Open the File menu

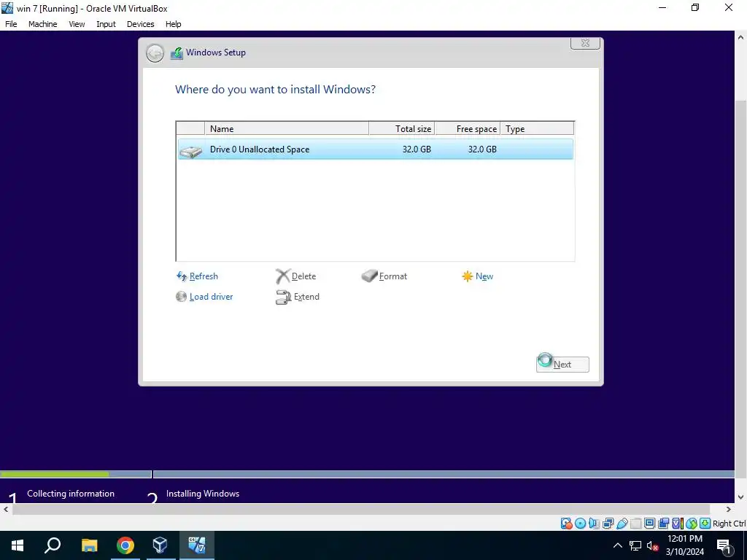pyautogui.click(x=11, y=24)
